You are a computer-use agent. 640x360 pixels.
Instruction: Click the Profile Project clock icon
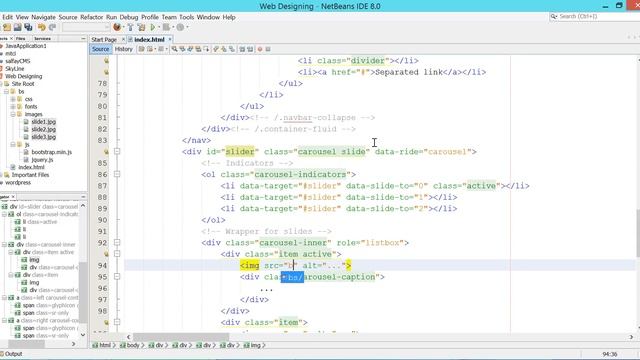[180, 27]
